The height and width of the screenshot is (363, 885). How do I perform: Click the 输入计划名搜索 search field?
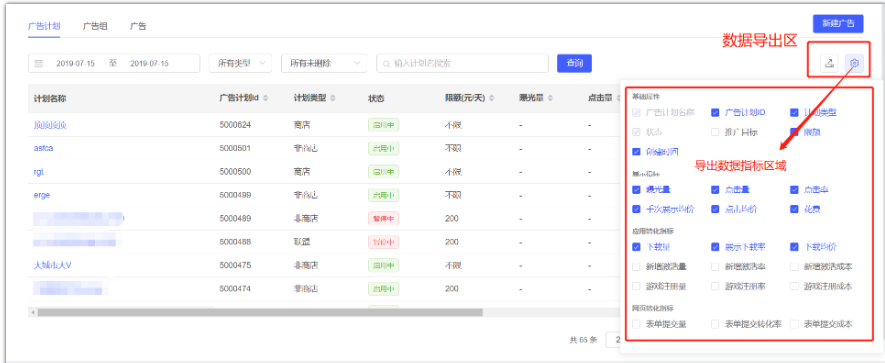[462, 64]
